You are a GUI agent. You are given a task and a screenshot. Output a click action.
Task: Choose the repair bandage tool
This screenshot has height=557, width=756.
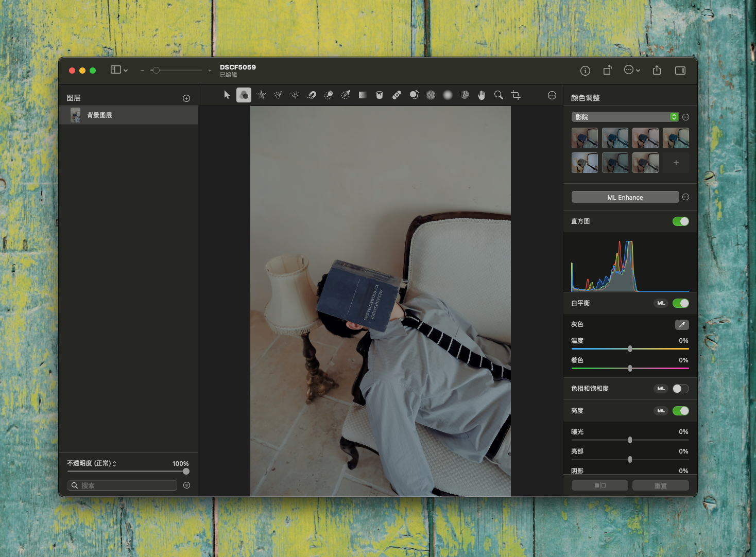pyautogui.click(x=397, y=95)
